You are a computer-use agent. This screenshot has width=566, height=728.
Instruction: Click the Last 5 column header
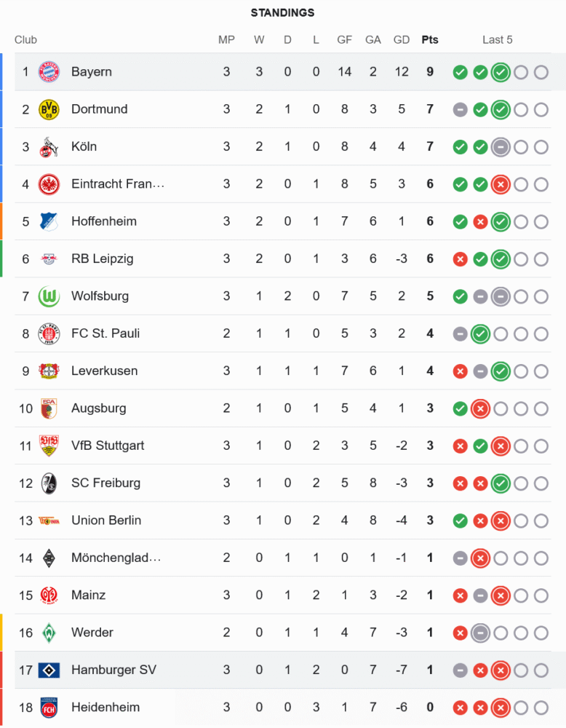tap(497, 39)
